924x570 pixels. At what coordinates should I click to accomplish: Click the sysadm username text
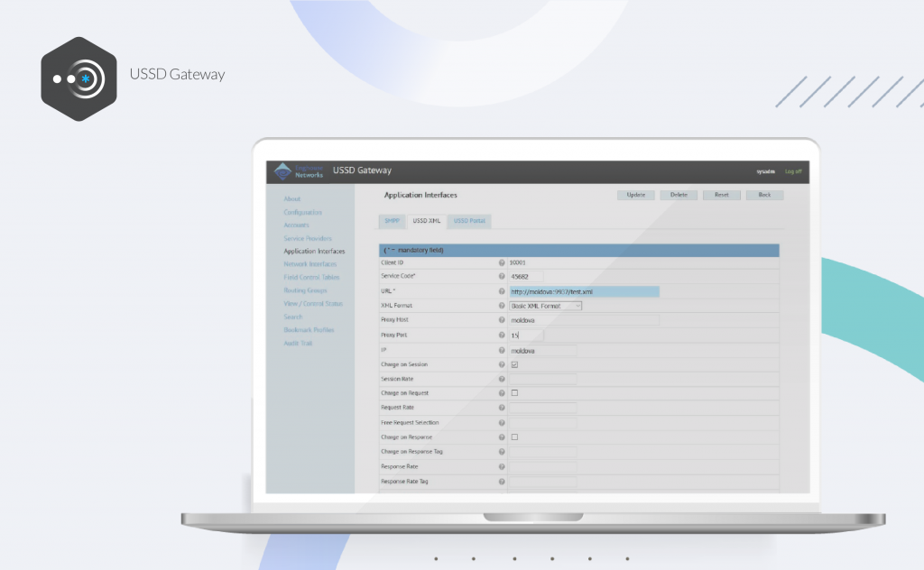pos(765,172)
